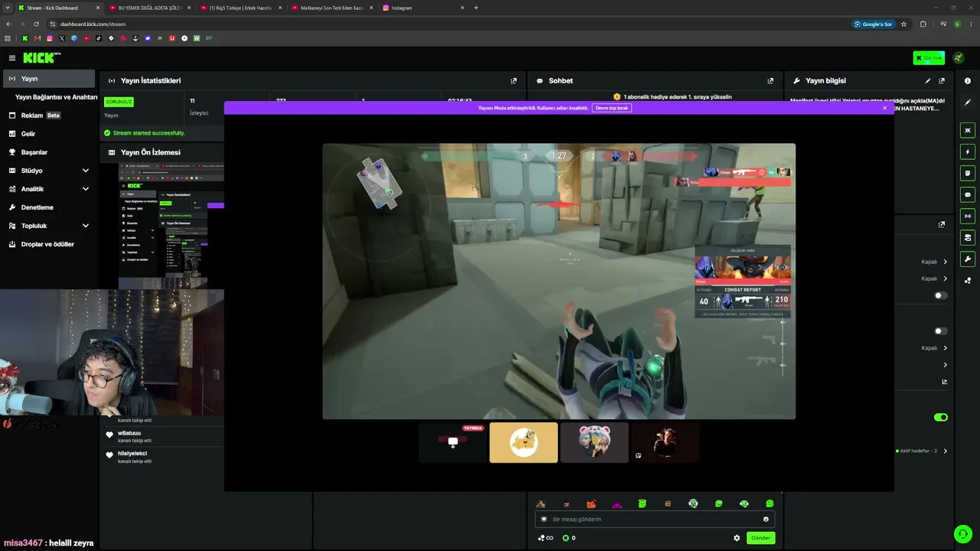Send the chat message with Gönder
Image resolution: width=980 pixels, height=551 pixels.
point(760,538)
